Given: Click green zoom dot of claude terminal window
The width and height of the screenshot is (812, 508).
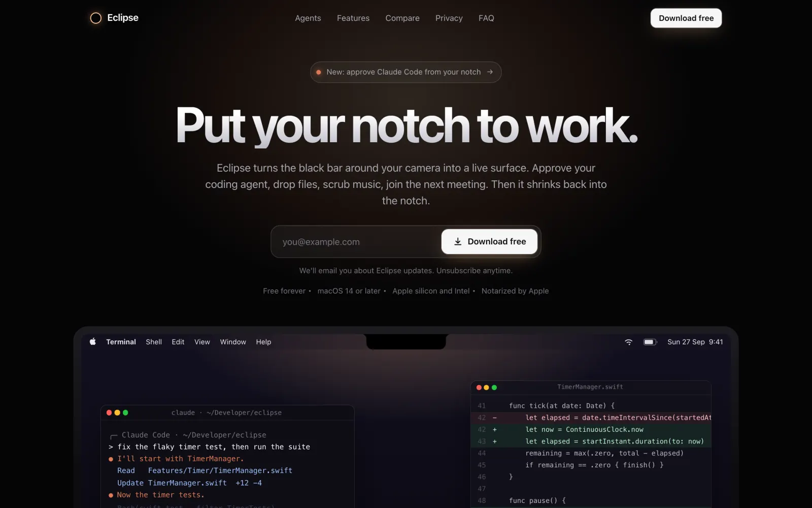Looking at the screenshot, I should [125, 412].
